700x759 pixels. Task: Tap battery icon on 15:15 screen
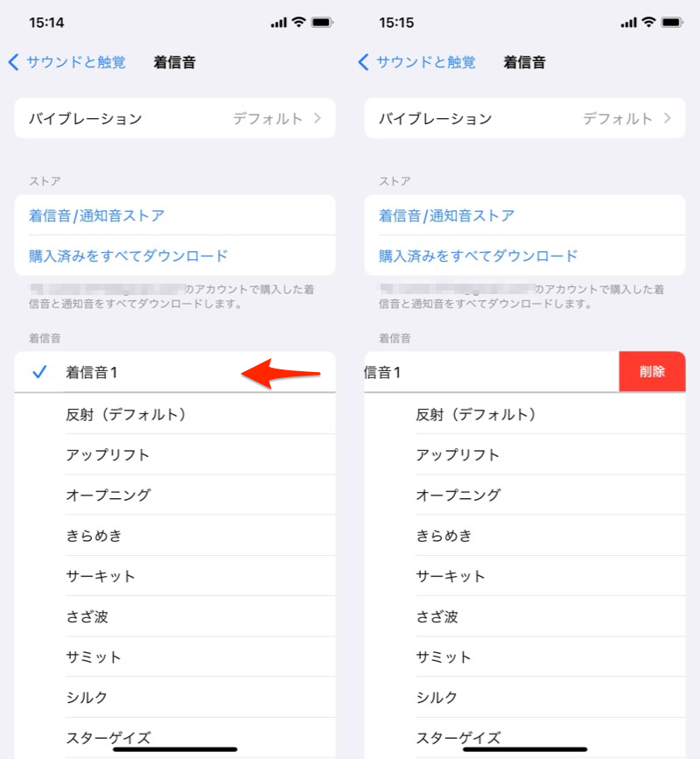(x=672, y=22)
